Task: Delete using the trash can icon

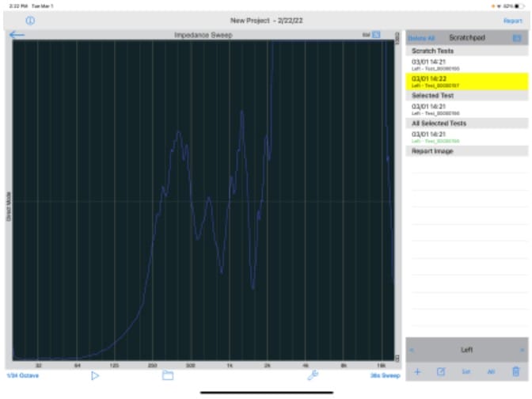Action: [515, 370]
